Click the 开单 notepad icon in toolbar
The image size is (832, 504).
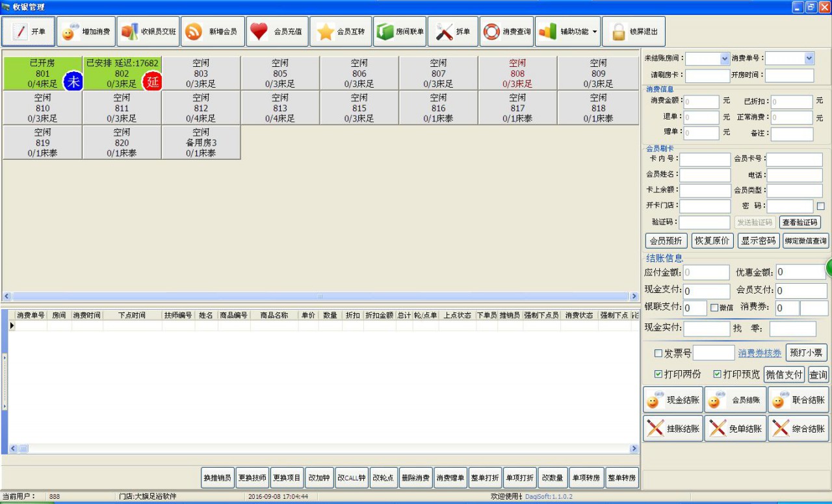pyautogui.click(x=20, y=32)
